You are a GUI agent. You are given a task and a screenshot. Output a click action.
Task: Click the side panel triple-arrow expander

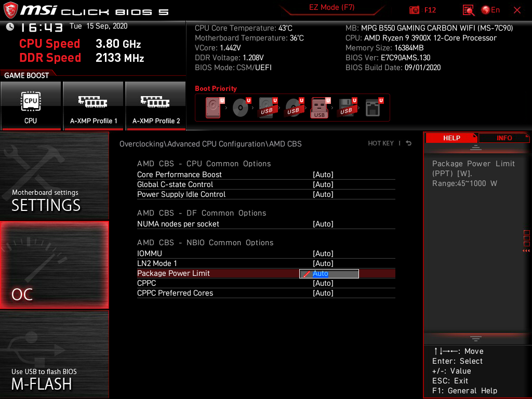(x=526, y=251)
